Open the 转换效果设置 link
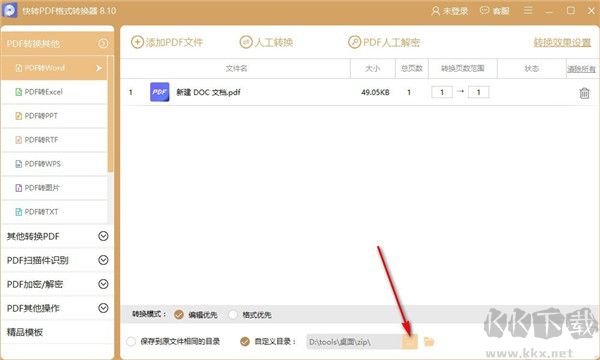600x360 pixels. click(562, 42)
